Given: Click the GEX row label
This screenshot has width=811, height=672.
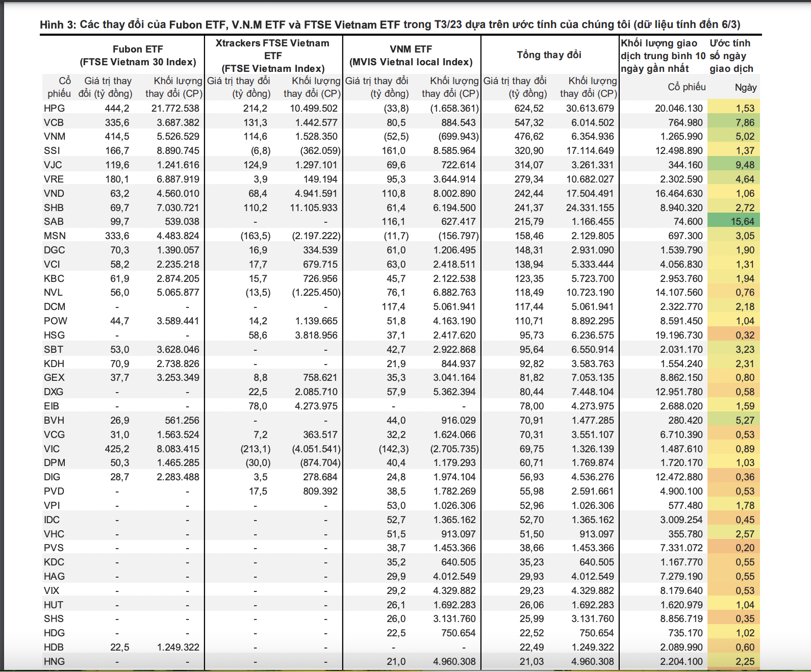Looking at the screenshot, I should click(54, 377).
